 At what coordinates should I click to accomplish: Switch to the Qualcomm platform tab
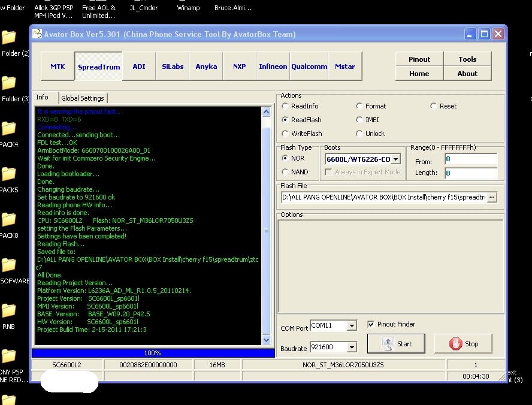coord(309,67)
